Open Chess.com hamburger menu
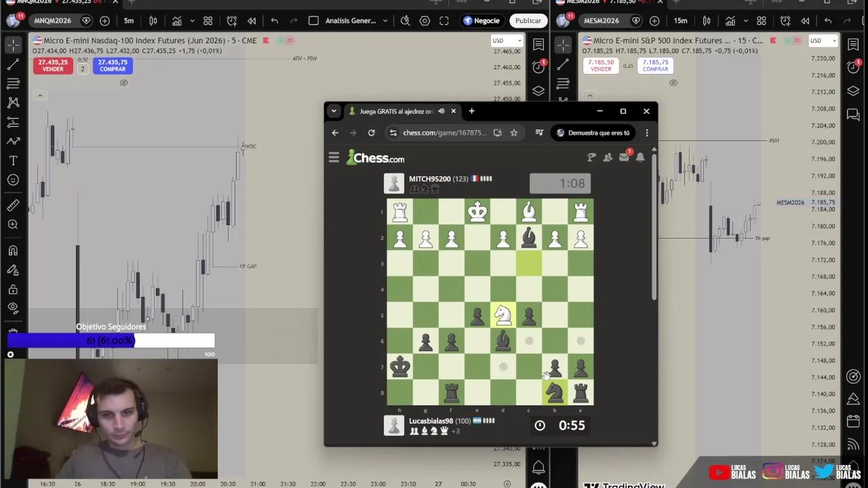 tap(334, 158)
